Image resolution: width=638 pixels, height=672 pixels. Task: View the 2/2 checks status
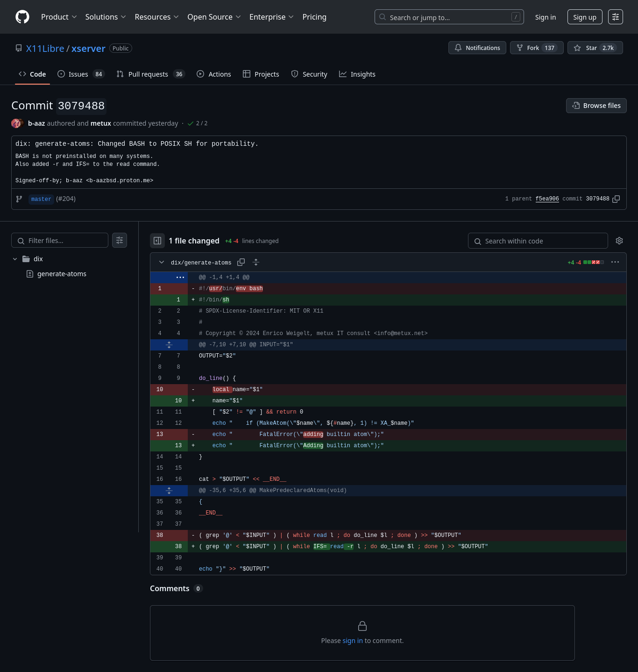(x=198, y=123)
